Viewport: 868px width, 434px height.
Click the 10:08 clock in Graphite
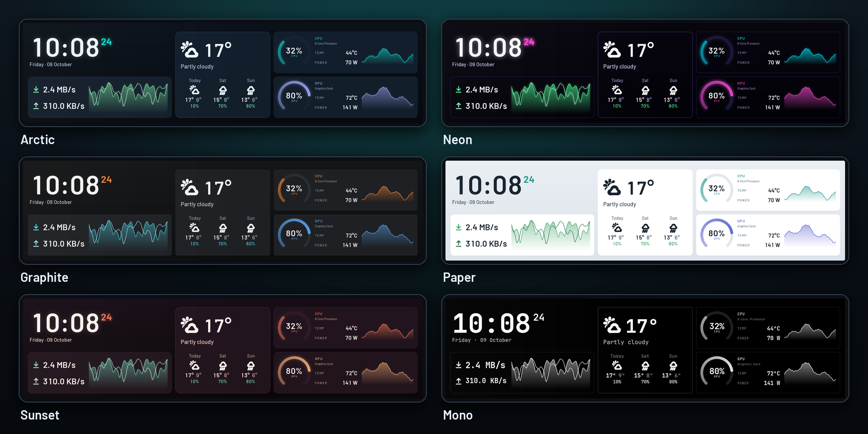66,186
